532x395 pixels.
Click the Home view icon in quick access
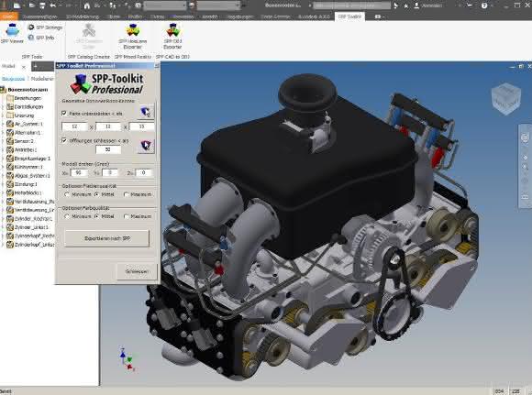point(87,5)
